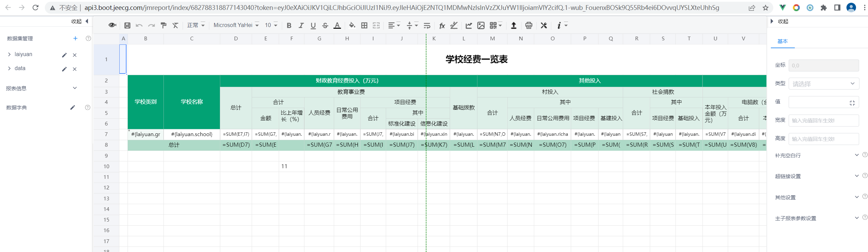
Task: Delete the data dataset
Action: tap(75, 69)
